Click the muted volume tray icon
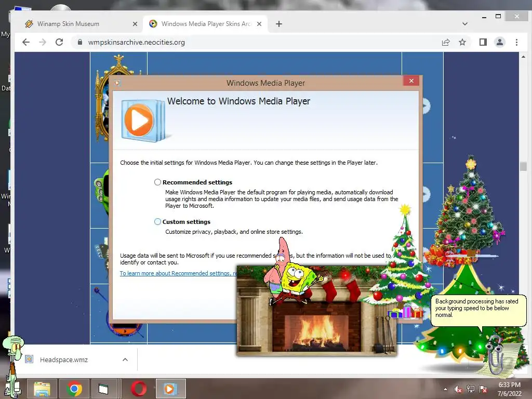The height and width of the screenshot is (399, 532). [x=458, y=389]
